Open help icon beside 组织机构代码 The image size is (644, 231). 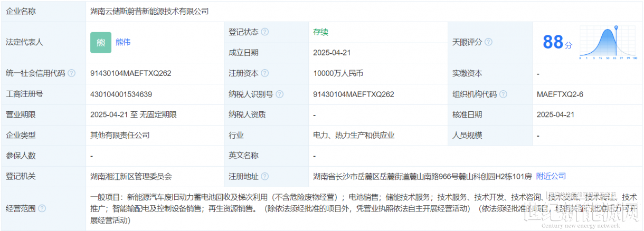point(504,94)
